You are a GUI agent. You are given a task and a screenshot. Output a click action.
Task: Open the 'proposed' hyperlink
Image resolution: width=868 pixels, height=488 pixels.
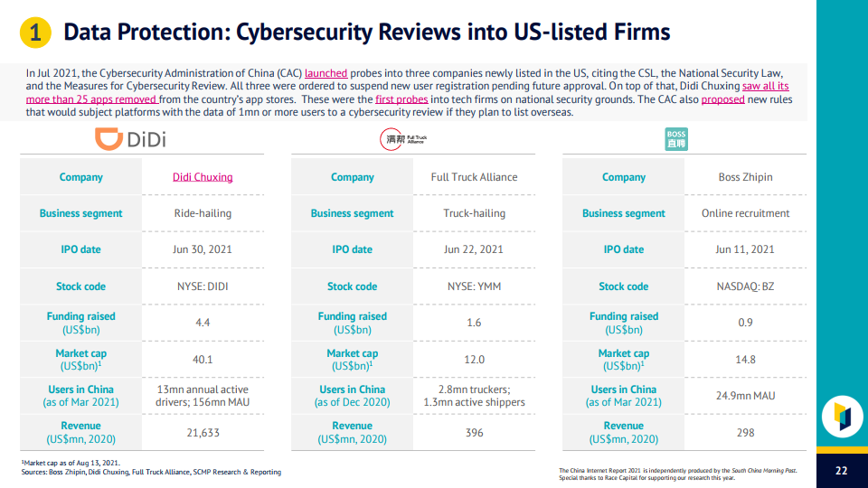(723, 99)
